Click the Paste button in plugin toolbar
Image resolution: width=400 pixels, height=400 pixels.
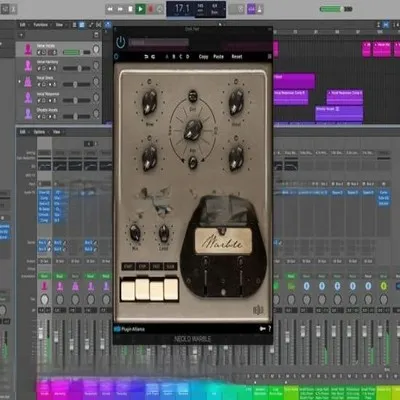click(x=218, y=57)
